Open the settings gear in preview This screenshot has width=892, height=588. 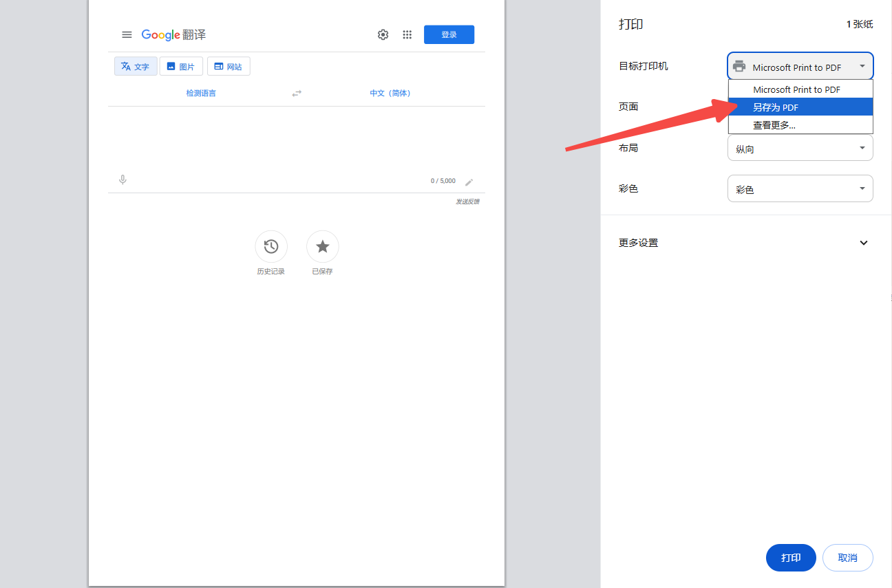pos(383,34)
